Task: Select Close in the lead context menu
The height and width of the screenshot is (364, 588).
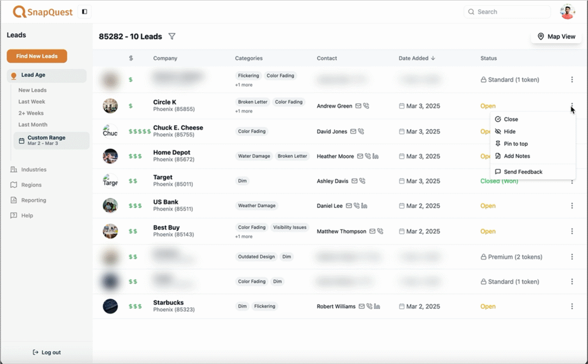Action: 532,119
